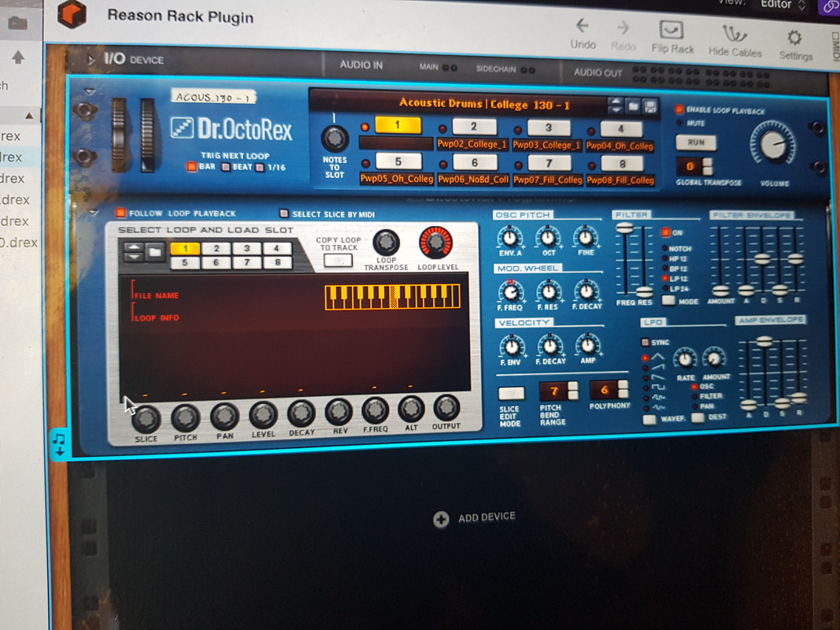Click the folder icon in loop slot selector
The image size is (840, 630).
[x=155, y=251]
